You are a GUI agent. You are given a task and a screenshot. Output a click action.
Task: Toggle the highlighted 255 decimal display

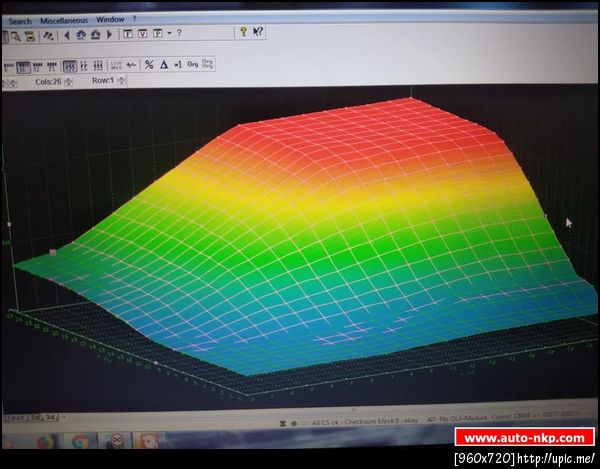70,66
